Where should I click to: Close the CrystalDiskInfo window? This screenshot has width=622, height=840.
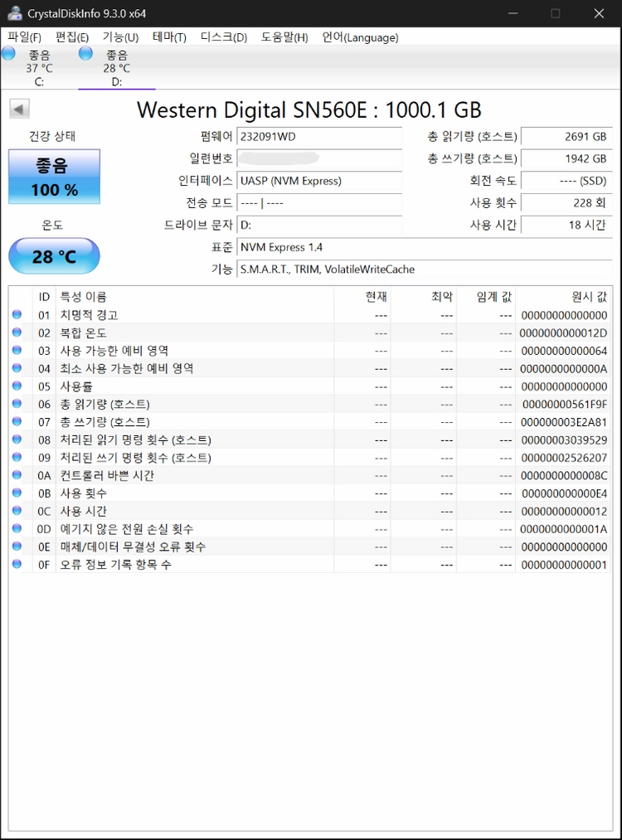pyautogui.click(x=599, y=13)
